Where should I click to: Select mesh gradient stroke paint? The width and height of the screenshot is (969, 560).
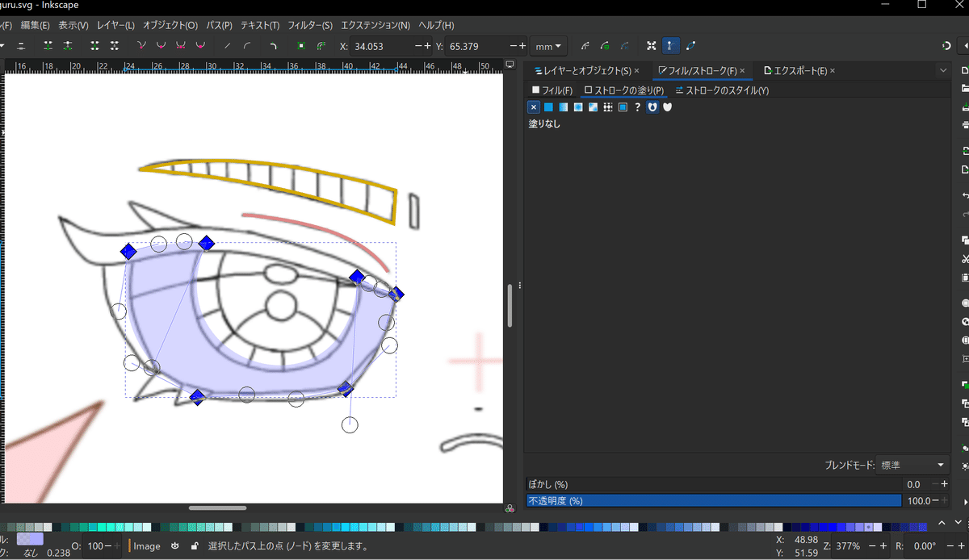click(x=593, y=107)
